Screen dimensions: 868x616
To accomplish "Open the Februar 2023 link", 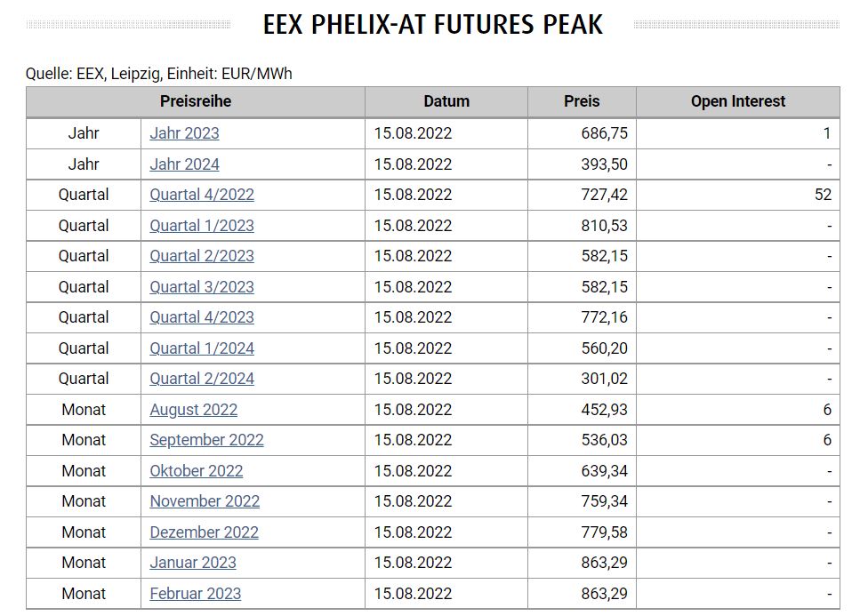I will (195, 594).
